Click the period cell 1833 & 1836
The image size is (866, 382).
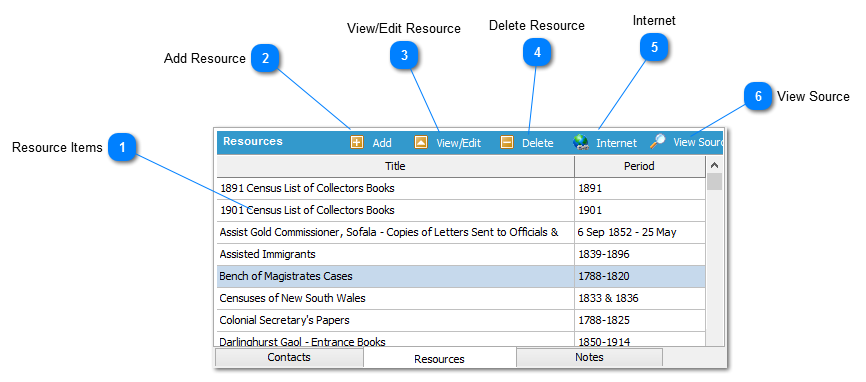(640, 298)
